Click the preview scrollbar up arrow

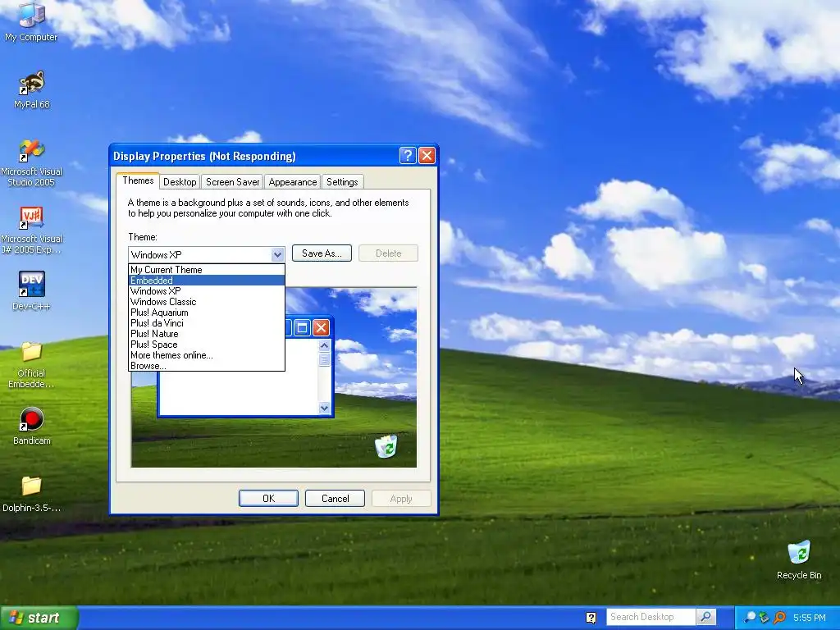(324, 345)
